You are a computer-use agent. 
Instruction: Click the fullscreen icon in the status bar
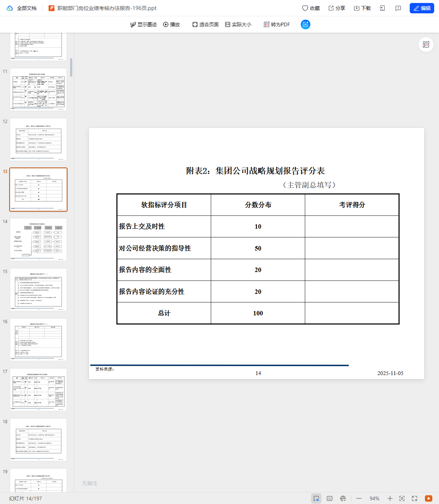coord(414,498)
